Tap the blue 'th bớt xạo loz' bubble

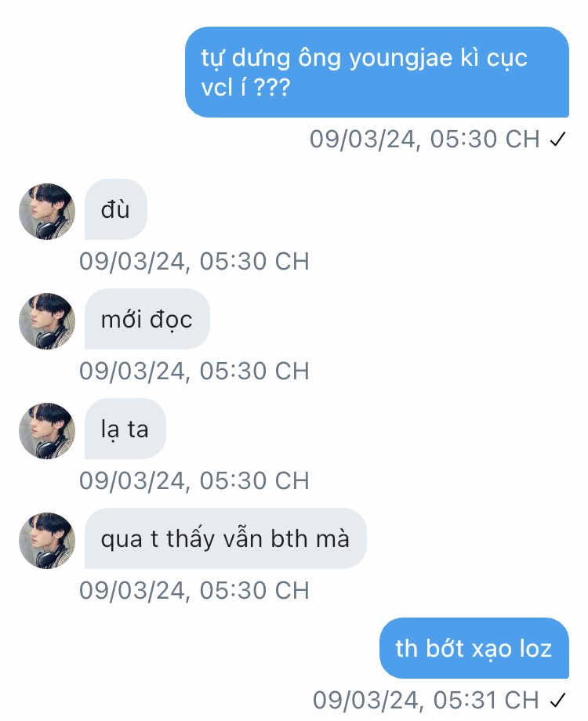[x=474, y=648]
